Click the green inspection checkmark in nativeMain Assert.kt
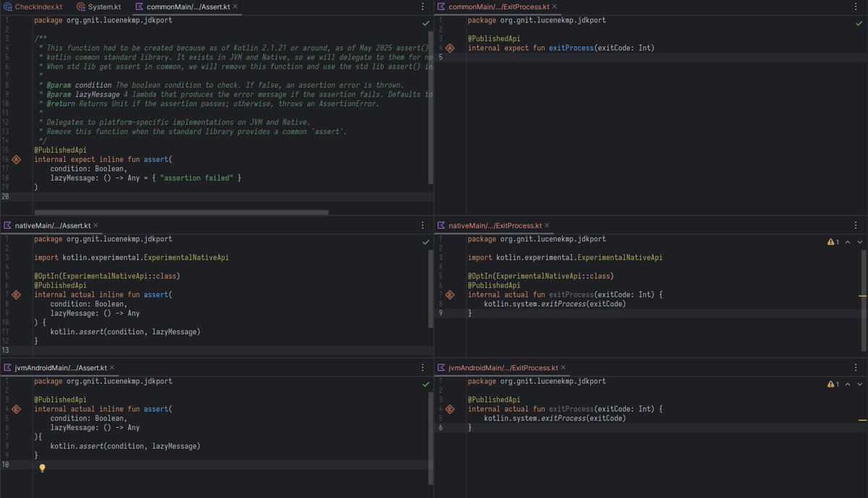The width and height of the screenshot is (868, 498). 425,242
